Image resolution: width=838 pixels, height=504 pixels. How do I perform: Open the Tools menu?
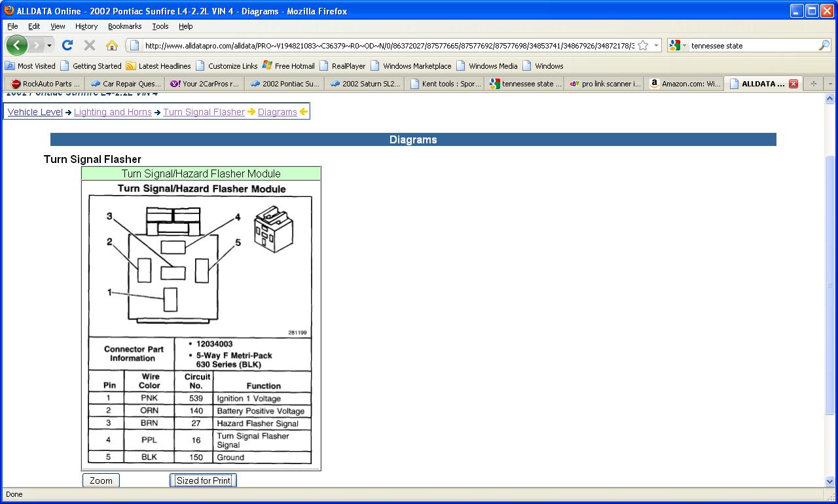160,26
